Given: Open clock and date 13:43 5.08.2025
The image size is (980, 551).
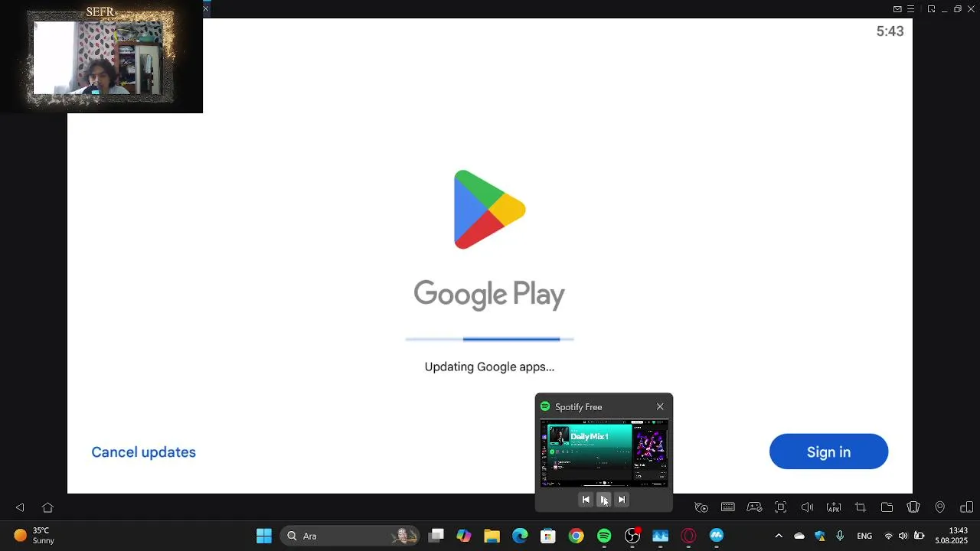Looking at the screenshot, I should coord(951,536).
